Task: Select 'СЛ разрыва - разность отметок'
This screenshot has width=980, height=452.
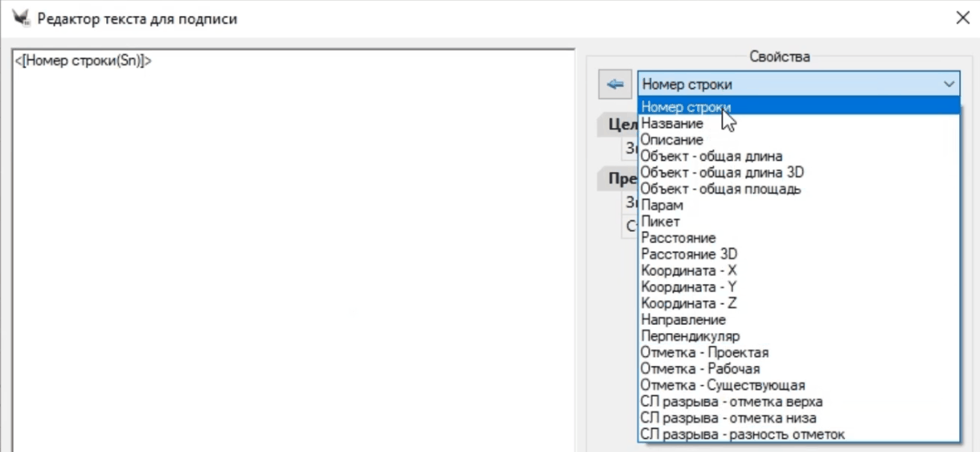Action: tap(743, 434)
